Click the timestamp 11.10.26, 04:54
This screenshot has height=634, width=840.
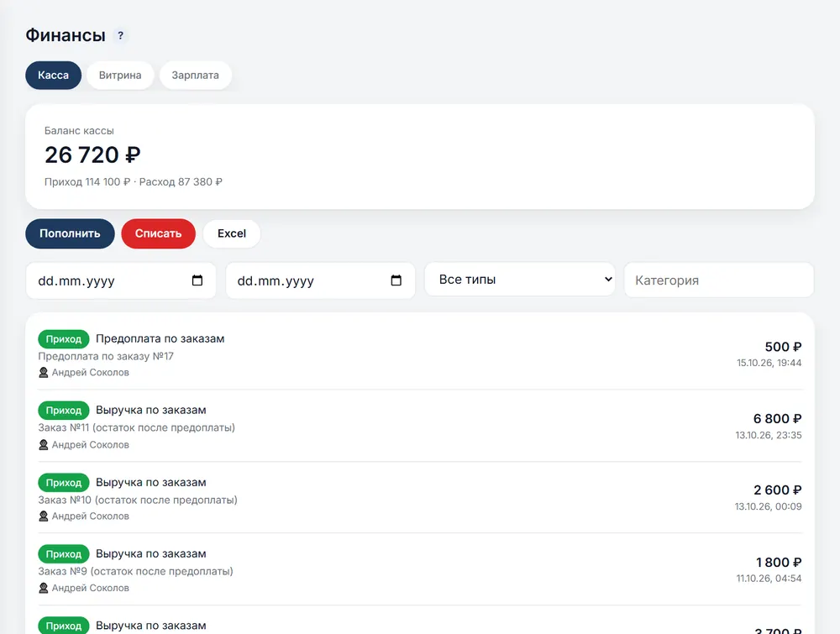click(x=769, y=579)
